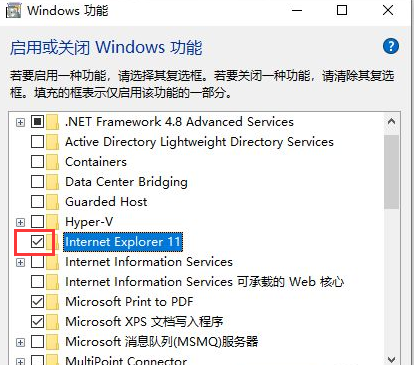Select the Containers folder icon
This screenshot has height=365, width=414.
[52, 162]
